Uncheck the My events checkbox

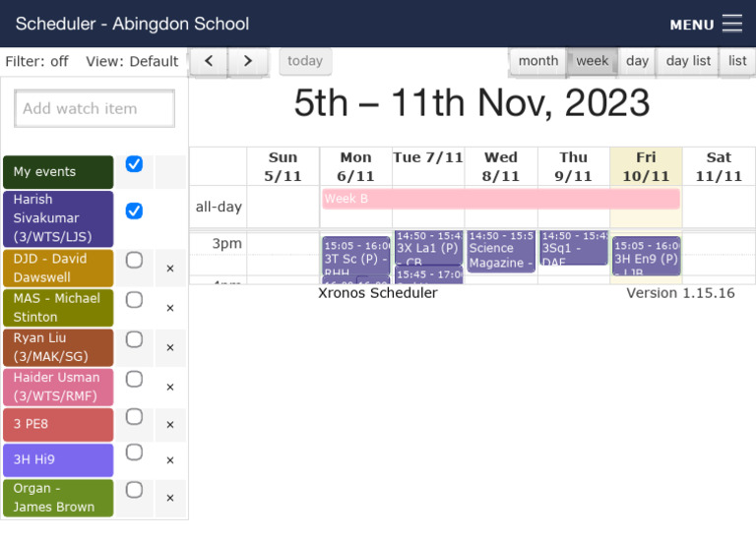click(134, 164)
